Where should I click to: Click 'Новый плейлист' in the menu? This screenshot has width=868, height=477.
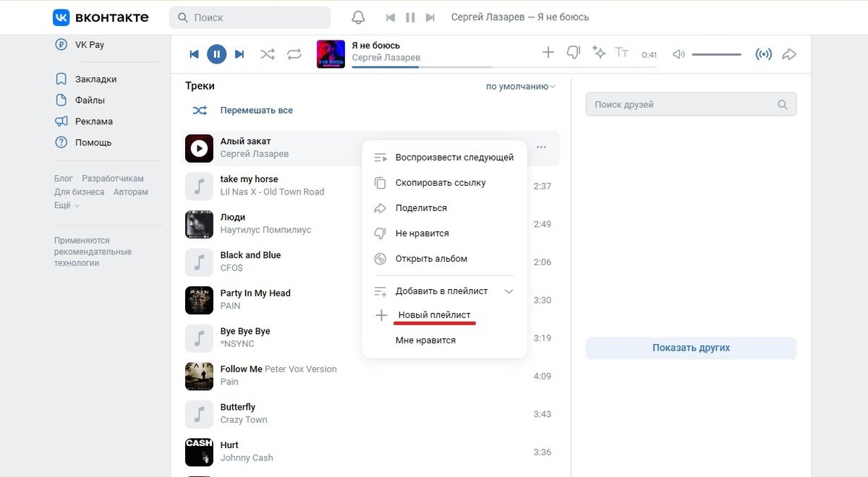click(434, 315)
